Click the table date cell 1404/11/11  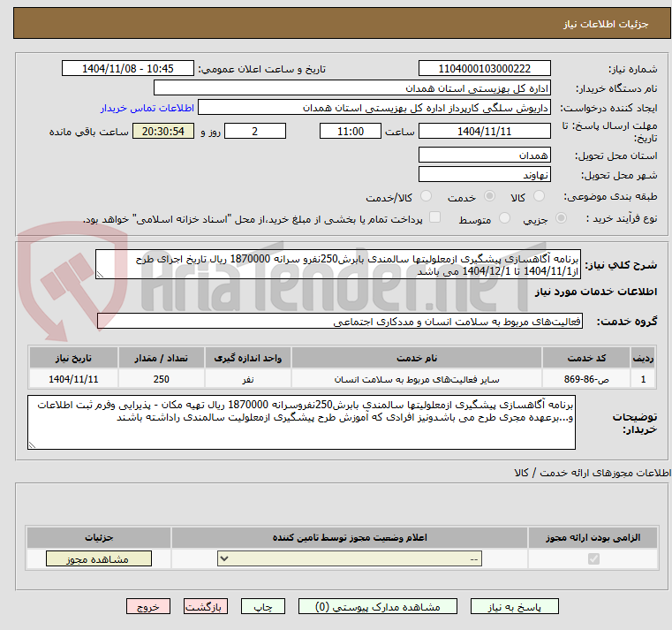(73, 380)
